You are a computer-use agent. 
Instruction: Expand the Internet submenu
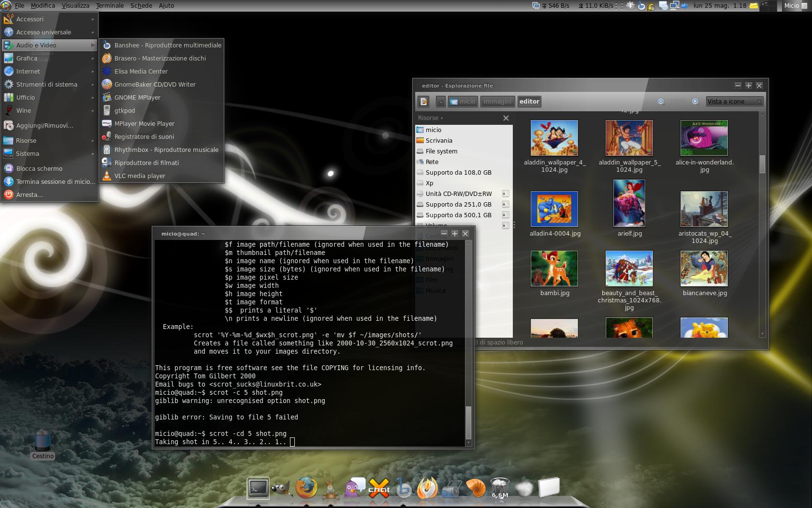click(49, 71)
